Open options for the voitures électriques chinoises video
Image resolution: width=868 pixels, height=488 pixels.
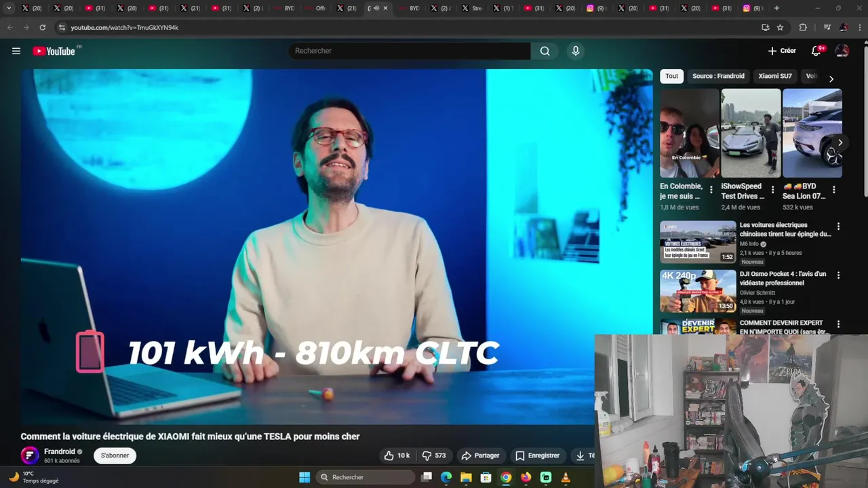[838, 226]
